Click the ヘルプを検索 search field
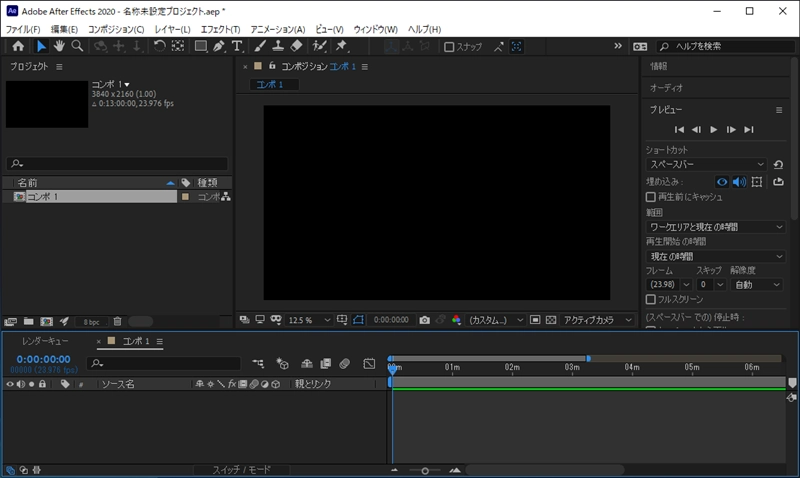This screenshot has height=478, width=800. (720, 47)
